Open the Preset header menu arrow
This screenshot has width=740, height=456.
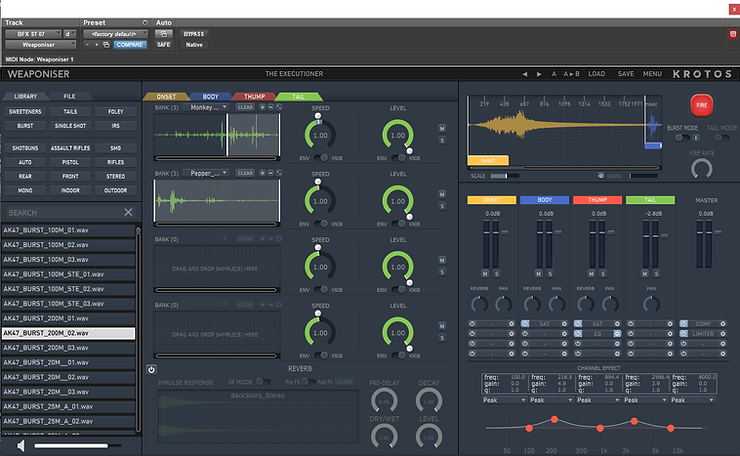[144, 22]
